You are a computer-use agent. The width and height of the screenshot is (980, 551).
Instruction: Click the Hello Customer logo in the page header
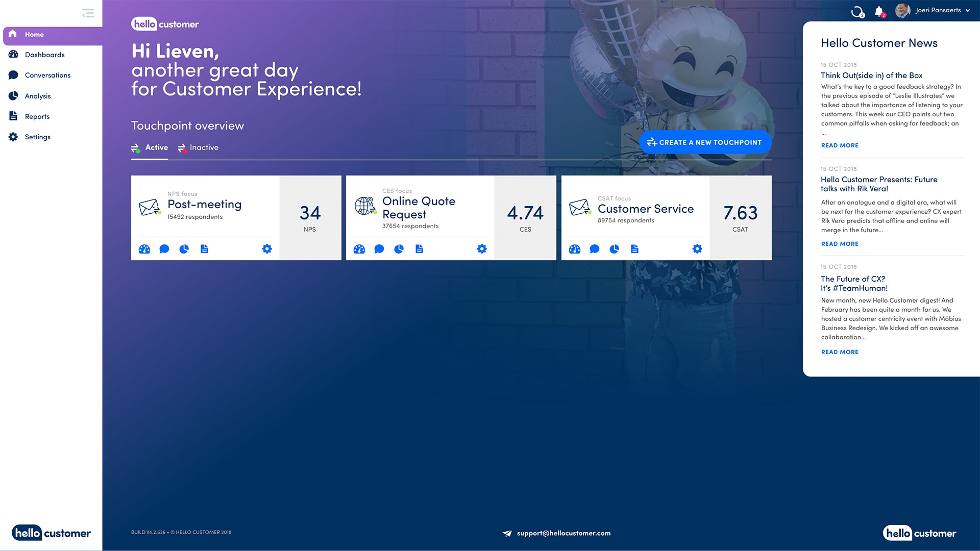pos(165,24)
